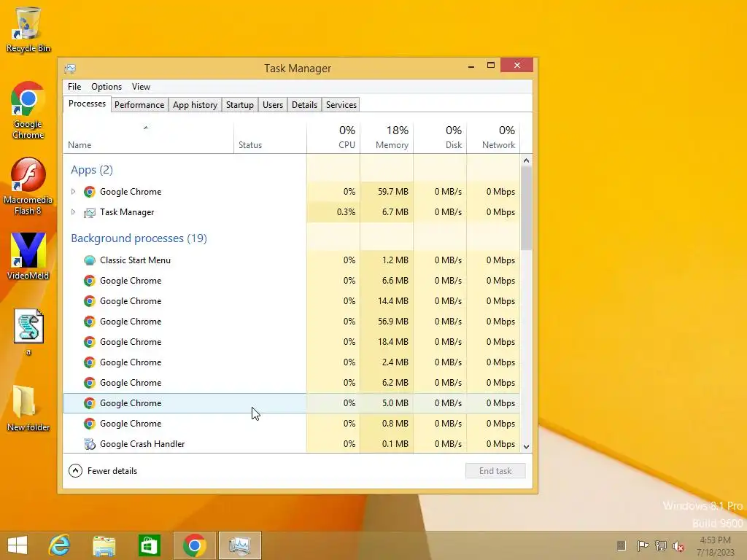Image resolution: width=747 pixels, height=560 pixels.
Task: Sort processes by Network column header
Action: (494, 137)
